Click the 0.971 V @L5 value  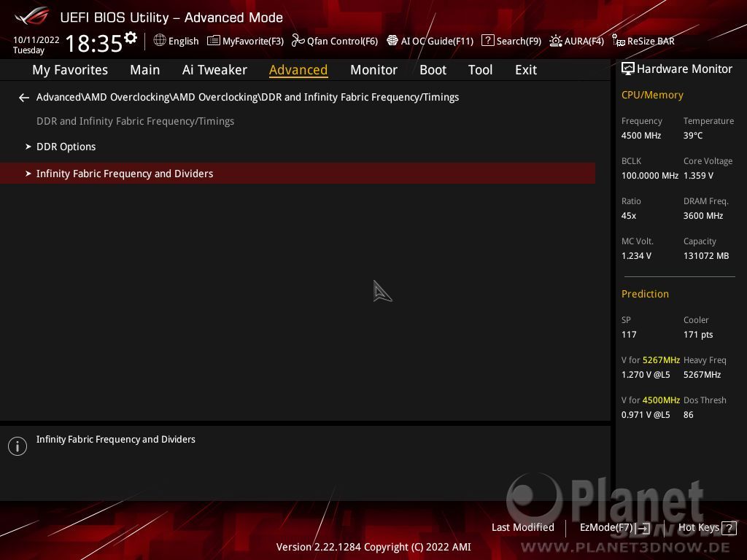646,415
